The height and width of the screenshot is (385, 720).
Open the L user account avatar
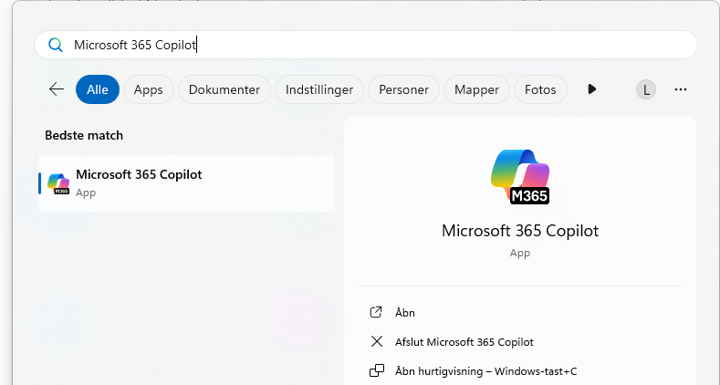[646, 90]
